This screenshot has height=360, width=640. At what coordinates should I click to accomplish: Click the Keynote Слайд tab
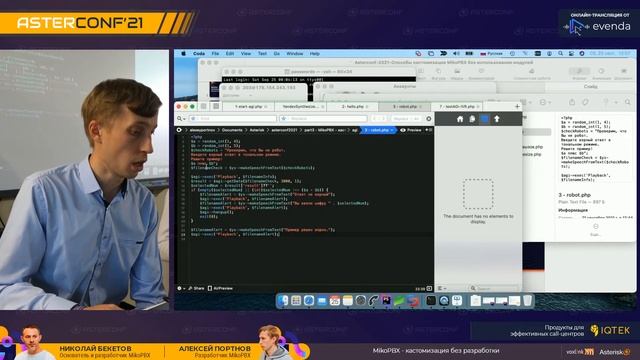pos(590,87)
